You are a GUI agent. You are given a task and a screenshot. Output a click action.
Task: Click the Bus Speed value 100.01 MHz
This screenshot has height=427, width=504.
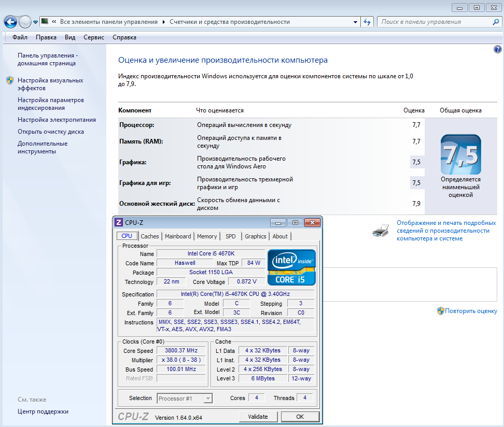tap(181, 369)
